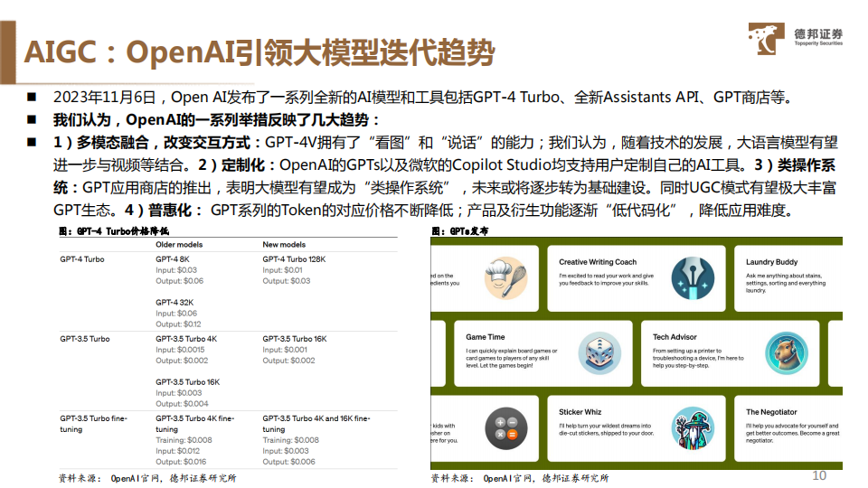Image resolution: width=868 pixels, height=488 pixels.
Task: Click the Creative Writing Coach pen nib icon
Action: click(693, 278)
